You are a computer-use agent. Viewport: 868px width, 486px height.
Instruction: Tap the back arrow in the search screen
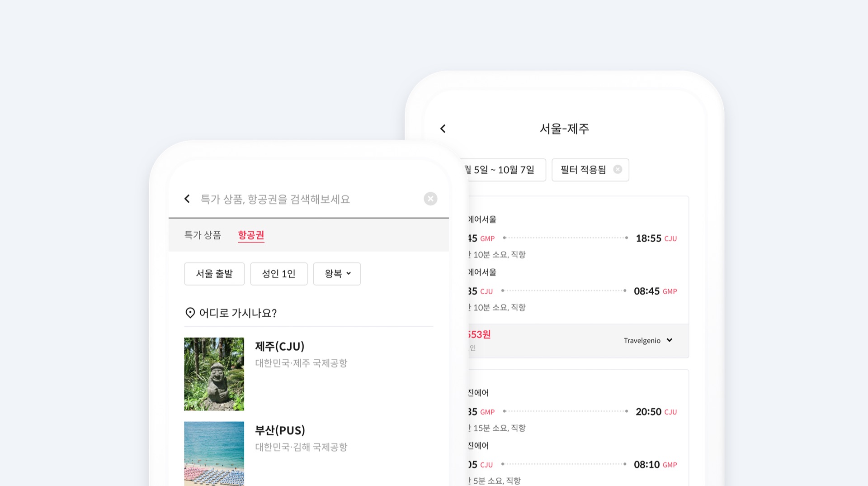pyautogui.click(x=187, y=199)
